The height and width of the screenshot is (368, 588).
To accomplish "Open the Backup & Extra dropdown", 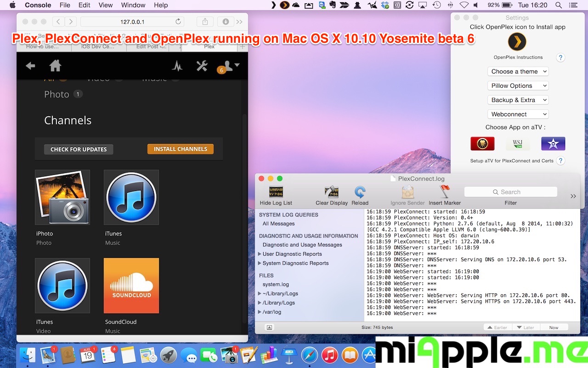I will 518,100.
